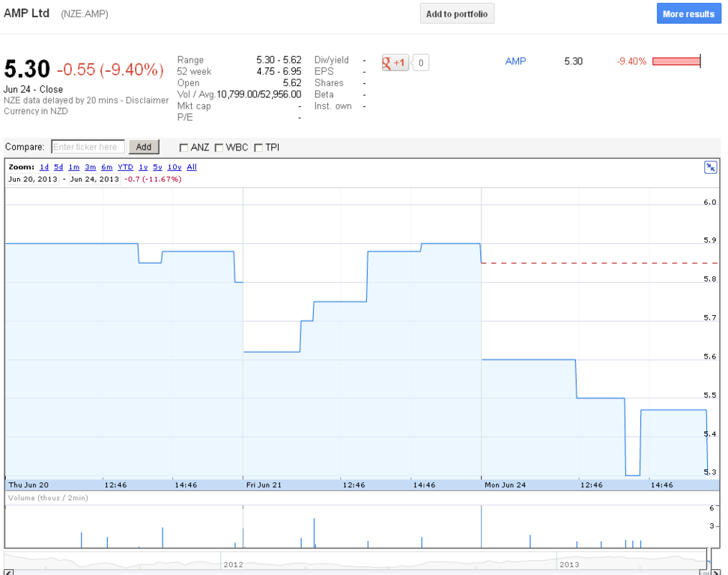Click the +1 count bubble
This screenshot has height=575, width=728.
click(421, 63)
